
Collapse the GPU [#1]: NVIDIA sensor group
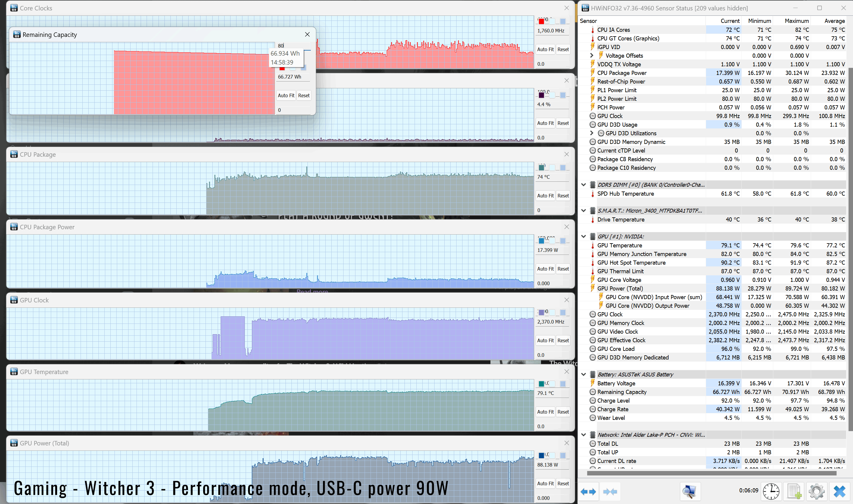[x=583, y=236]
